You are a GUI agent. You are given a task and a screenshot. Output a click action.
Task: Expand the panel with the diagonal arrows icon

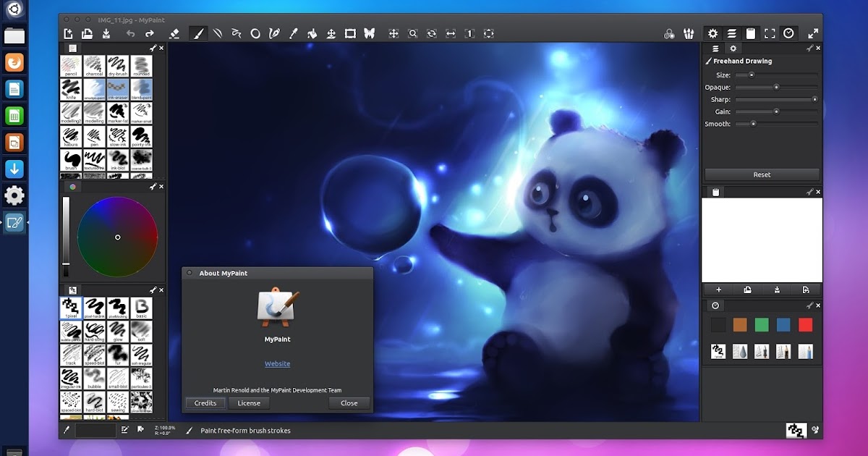tap(814, 33)
